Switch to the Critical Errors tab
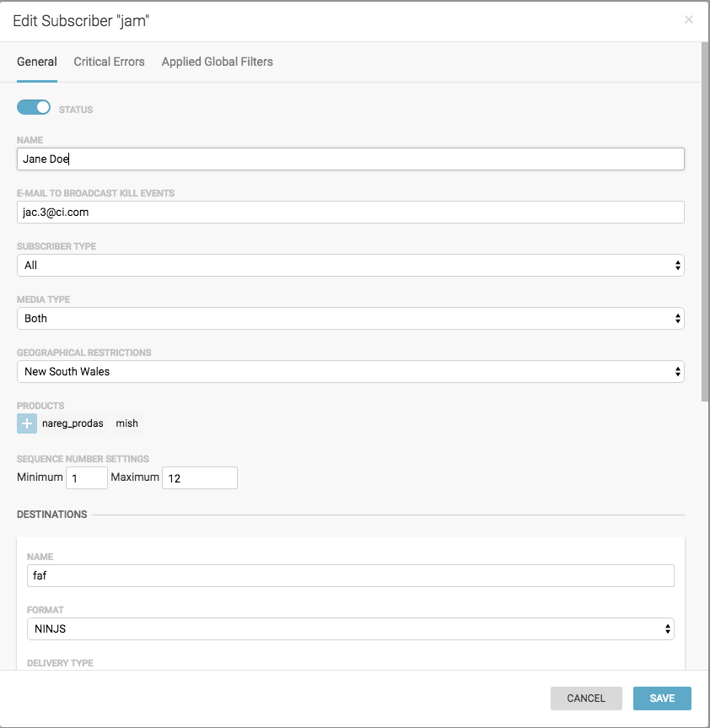Screen dimensions: 710x728 tap(109, 62)
